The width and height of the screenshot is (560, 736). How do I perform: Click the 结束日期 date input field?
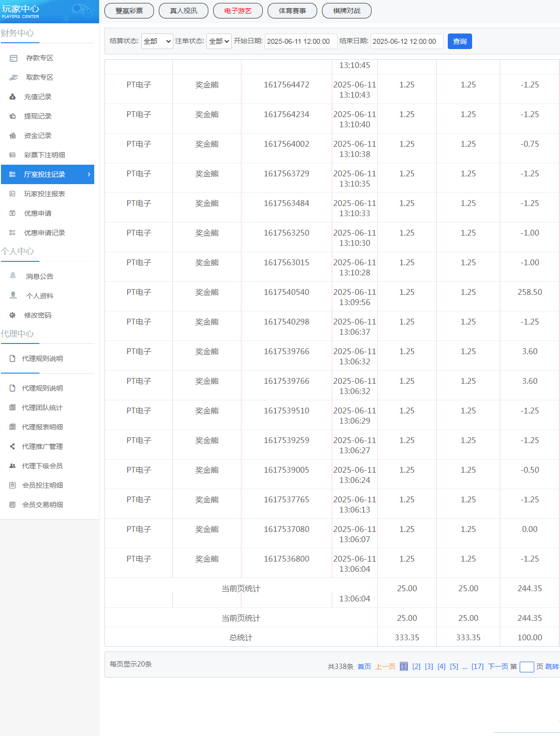pyautogui.click(x=407, y=41)
